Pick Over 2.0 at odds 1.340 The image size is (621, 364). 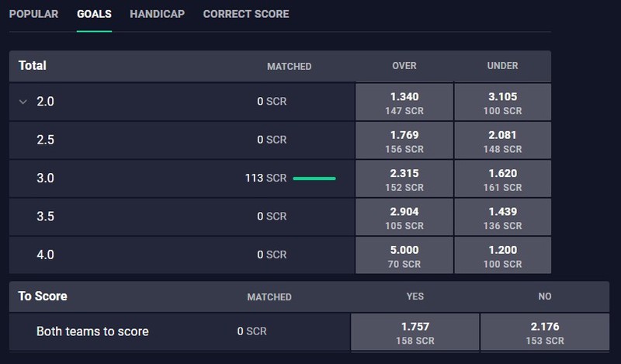click(x=404, y=102)
